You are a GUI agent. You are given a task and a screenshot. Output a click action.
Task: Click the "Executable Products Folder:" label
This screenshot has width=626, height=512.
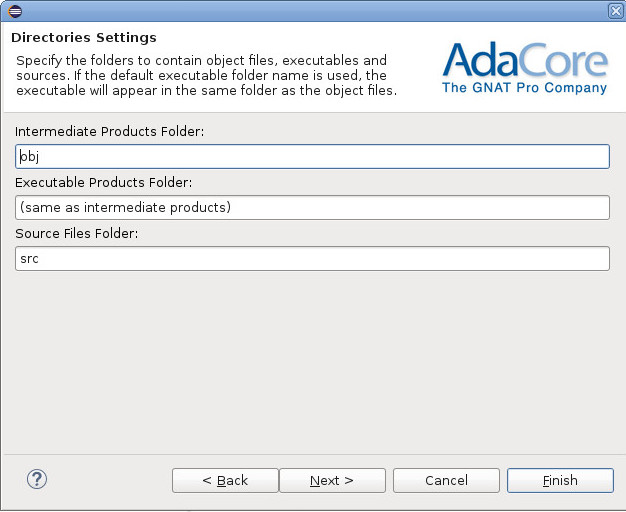[x=104, y=182]
